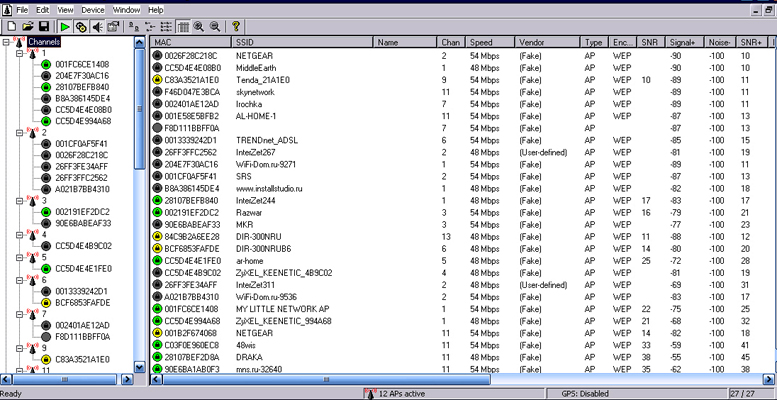Switch to List view in toolbar
The width and height of the screenshot is (777, 400).
click(166, 26)
